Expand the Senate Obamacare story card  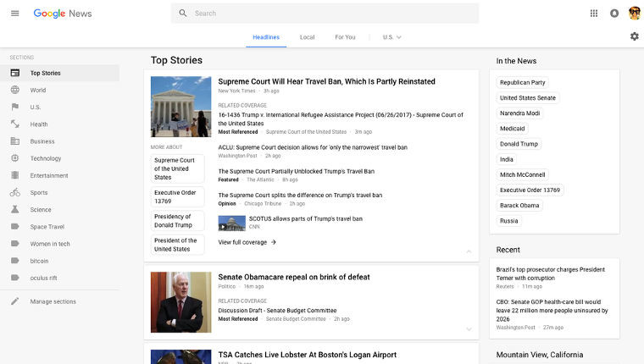[x=469, y=329]
